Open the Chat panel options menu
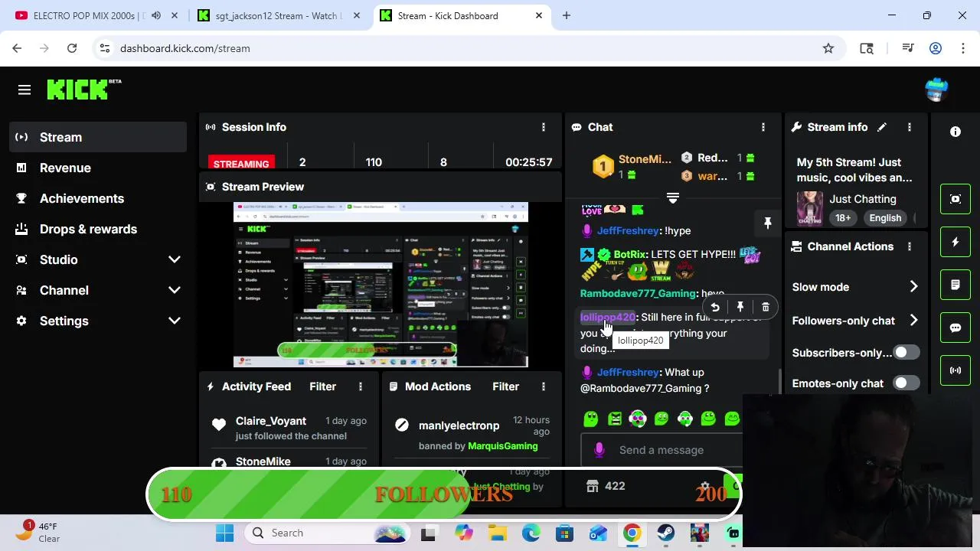 coord(763,127)
